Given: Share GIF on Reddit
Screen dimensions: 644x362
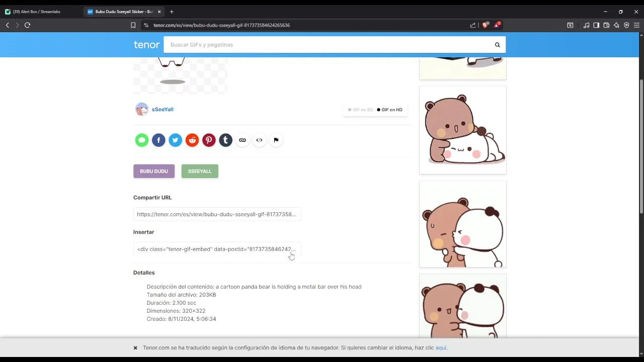Looking at the screenshot, I should 192,140.
